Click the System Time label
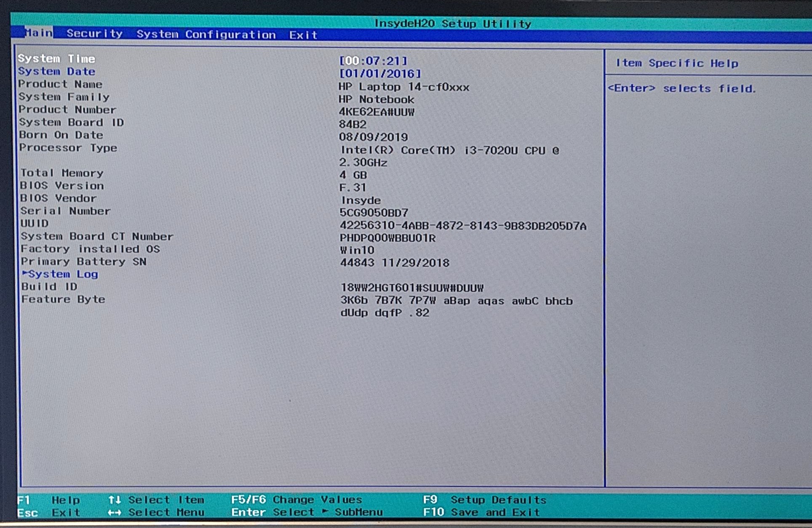 click(x=56, y=59)
